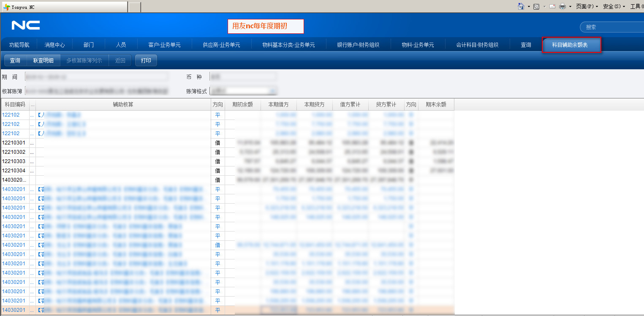Click inside the 搜索 search box
Viewport: 644px width, 316px height.
pos(612,27)
